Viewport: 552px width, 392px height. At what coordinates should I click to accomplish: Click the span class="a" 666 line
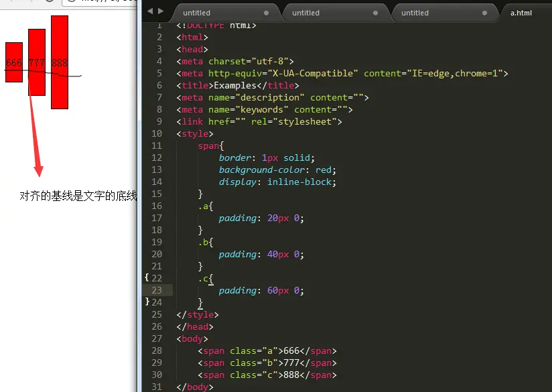267,351
